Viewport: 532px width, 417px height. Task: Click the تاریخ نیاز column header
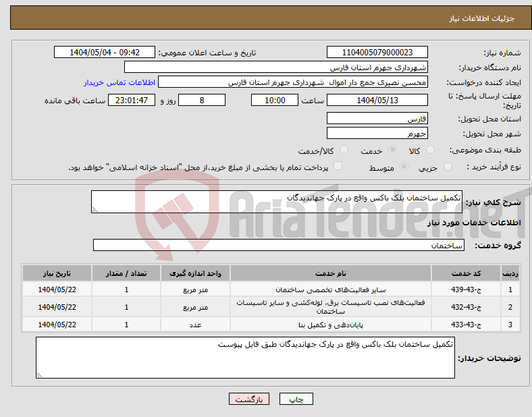(x=57, y=273)
